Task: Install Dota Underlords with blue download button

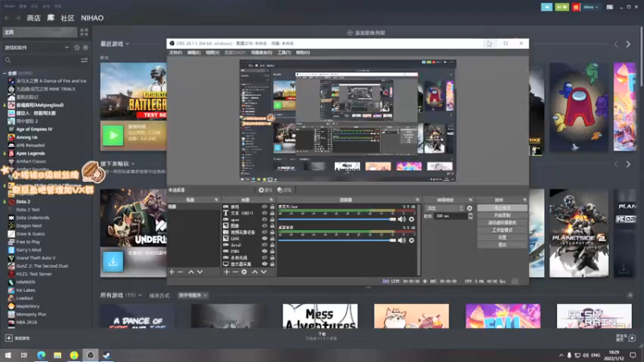Action: point(113,261)
